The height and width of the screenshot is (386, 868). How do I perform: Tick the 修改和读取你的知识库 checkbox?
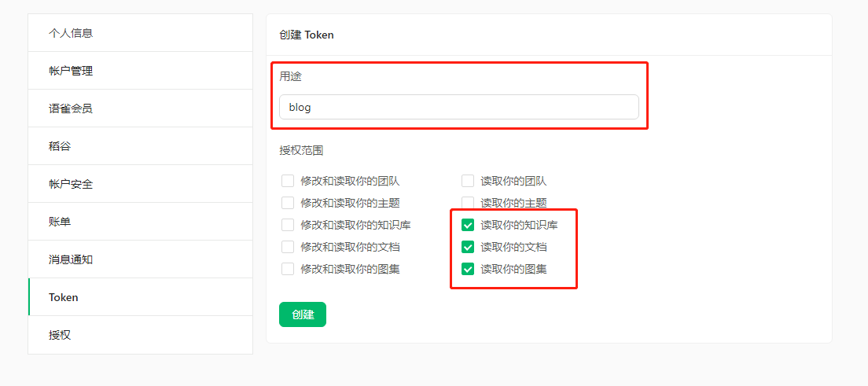click(x=288, y=225)
